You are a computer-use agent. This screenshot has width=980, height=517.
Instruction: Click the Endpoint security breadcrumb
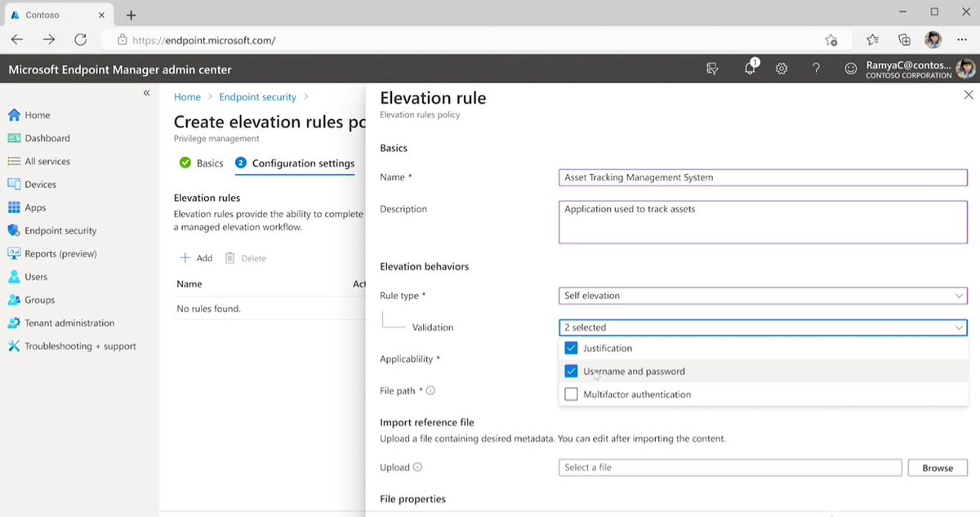(x=257, y=97)
